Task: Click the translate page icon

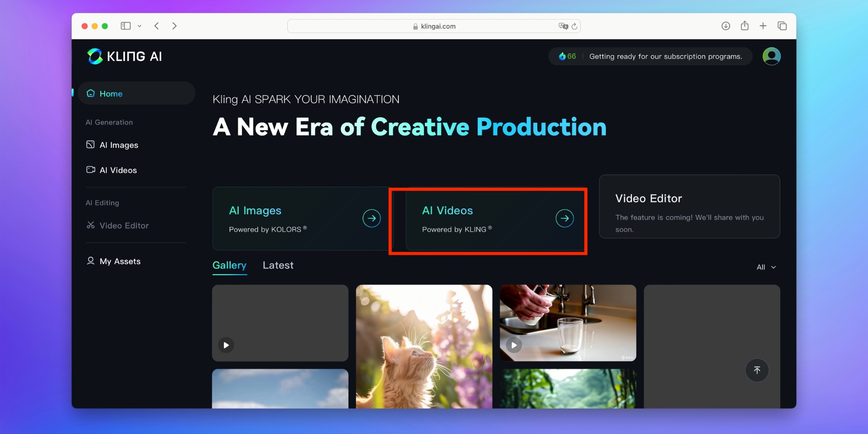Action: click(x=563, y=26)
